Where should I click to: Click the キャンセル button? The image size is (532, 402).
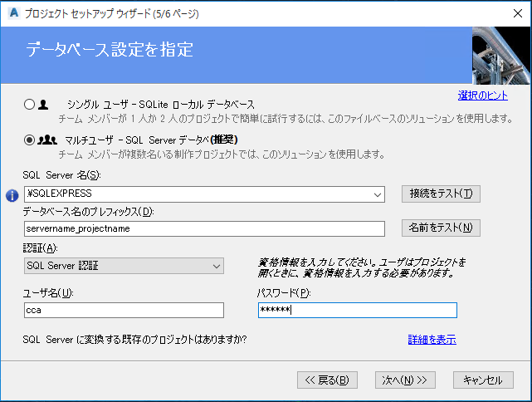coord(483,380)
